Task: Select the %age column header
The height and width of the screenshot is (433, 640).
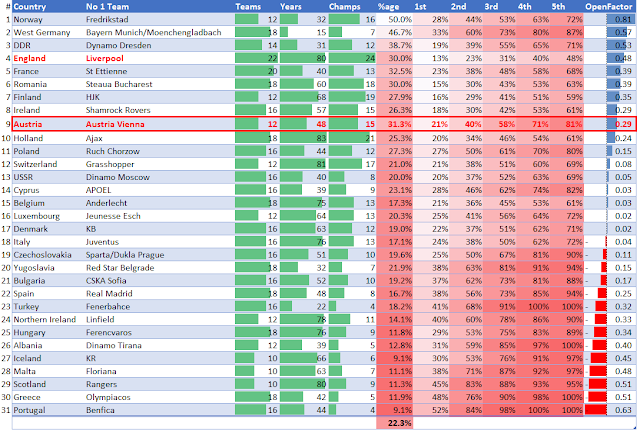Action: click(x=388, y=7)
